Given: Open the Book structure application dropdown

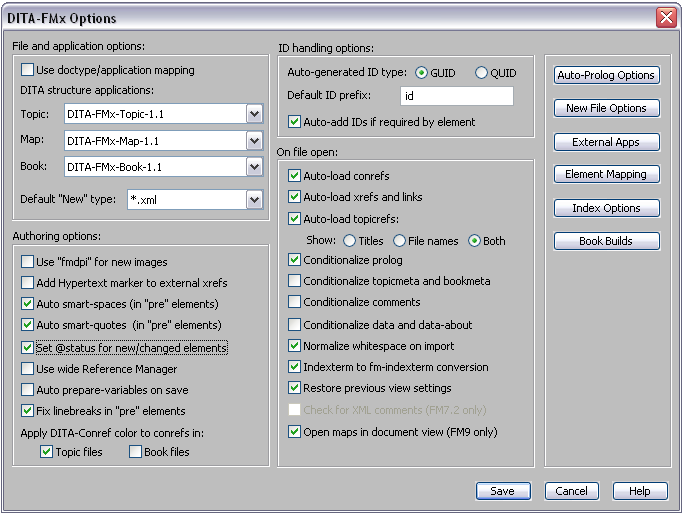Looking at the screenshot, I should pyautogui.click(x=254, y=167).
